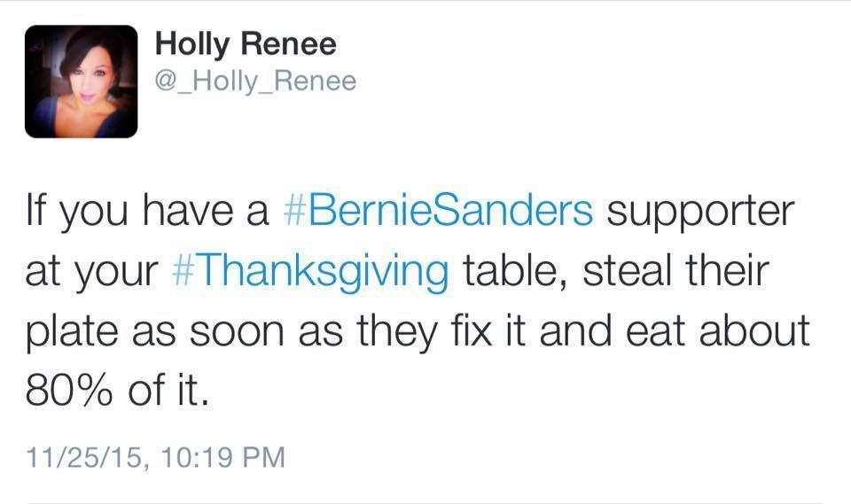Open the @_Holly_Renee handle link
The height and width of the screenshot is (504, 851).
point(255,81)
